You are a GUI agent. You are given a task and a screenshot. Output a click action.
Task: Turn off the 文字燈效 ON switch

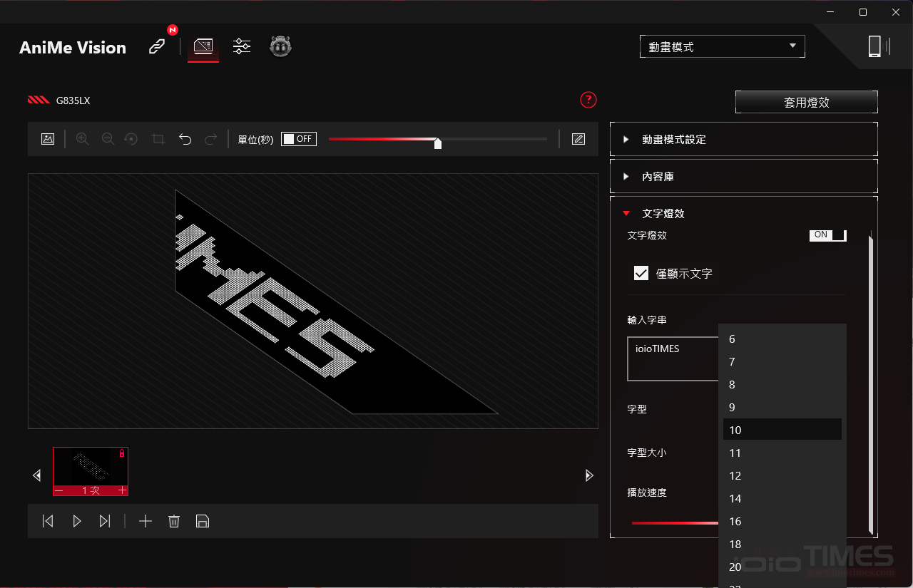[x=827, y=234]
